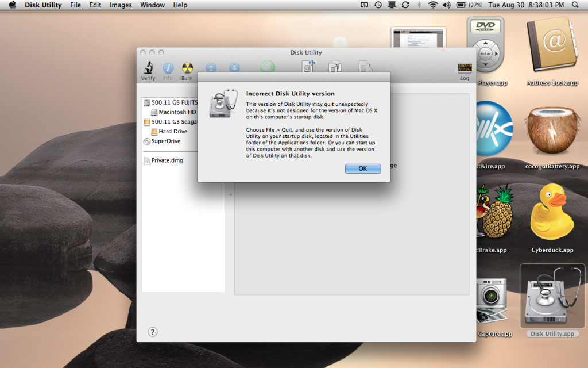Image resolution: width=588 pixels, height=368 pixels.
Task: Open the File menu
Action: tap(75, 5)
